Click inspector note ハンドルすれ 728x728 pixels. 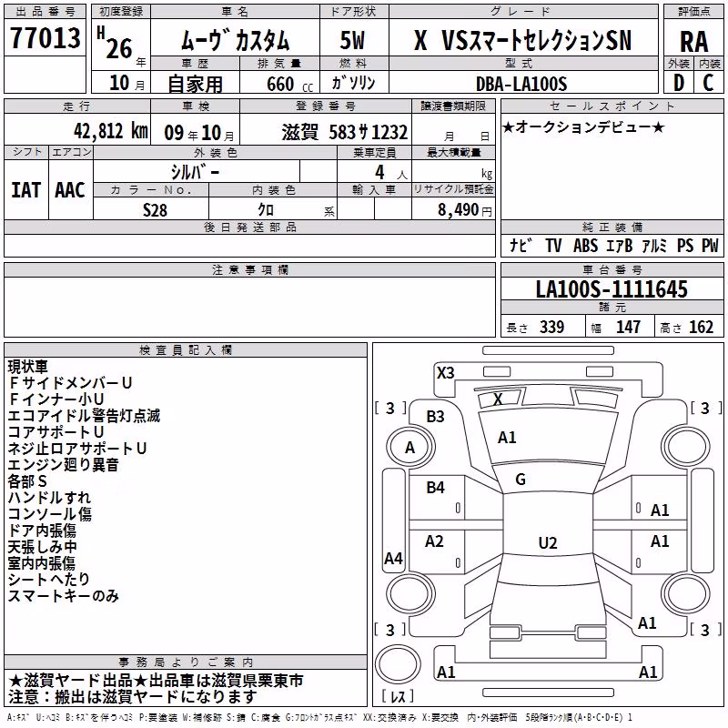pyautogui.click(x=49, y=497)
